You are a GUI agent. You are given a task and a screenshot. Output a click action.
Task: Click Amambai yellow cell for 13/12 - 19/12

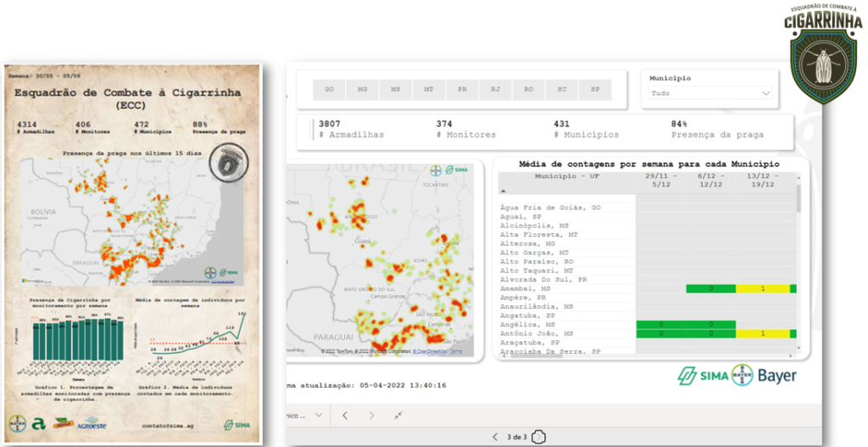coord(763,288)
